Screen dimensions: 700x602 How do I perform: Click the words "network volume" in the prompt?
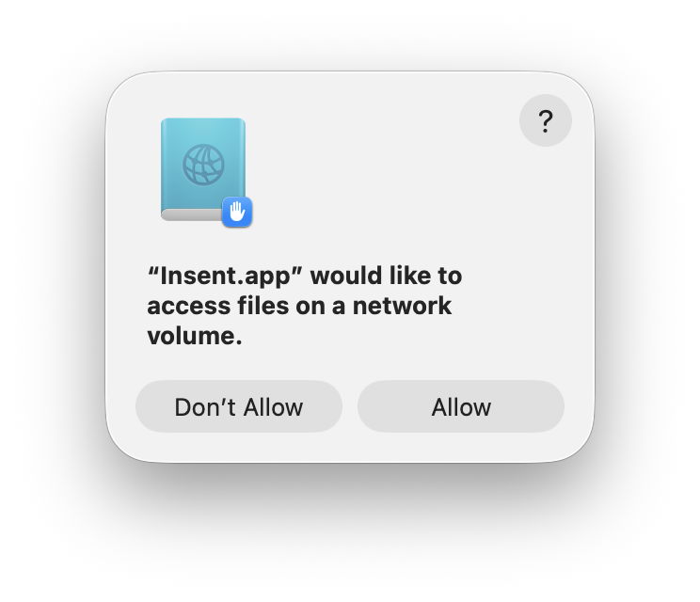tap(299, 321)
